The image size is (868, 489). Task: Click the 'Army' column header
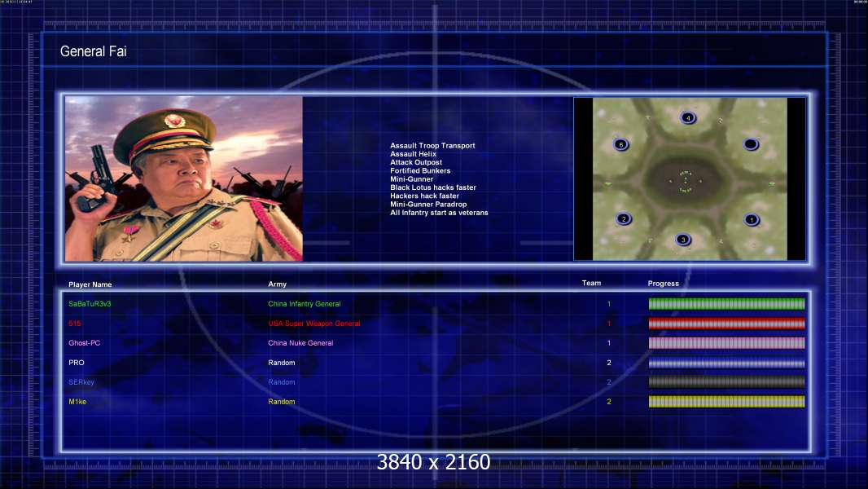(x=278, y=284)
